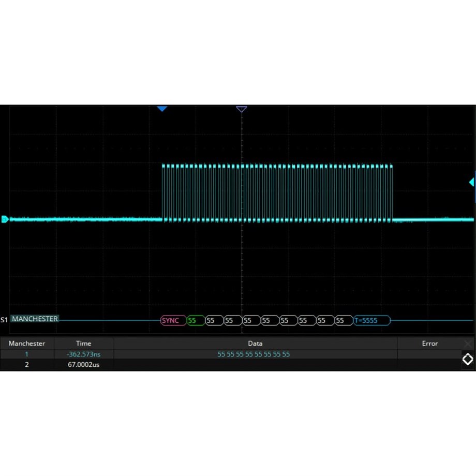Expand the Error column header
Image resolution: width=476 pixels, height=476 pixels.
tap(429, 343)
